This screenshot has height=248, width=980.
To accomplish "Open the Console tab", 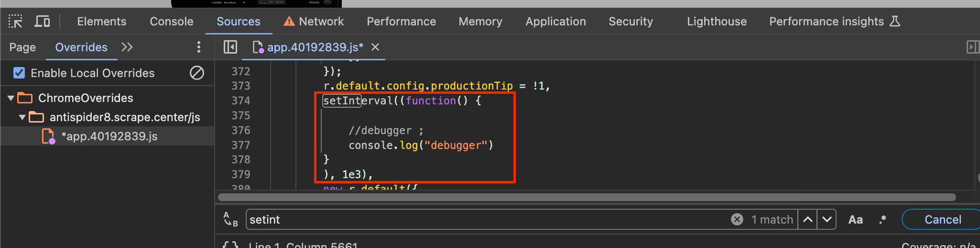I will 172,22.
